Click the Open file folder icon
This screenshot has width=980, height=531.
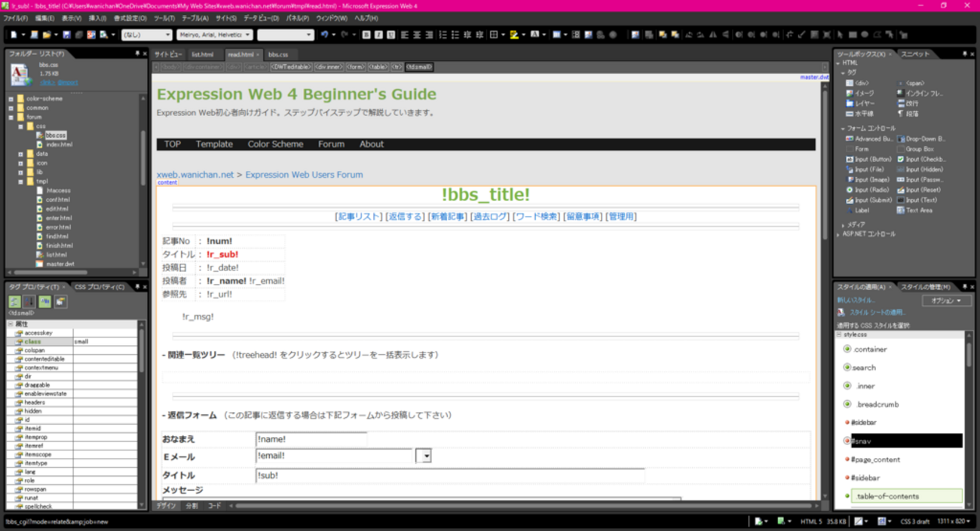point(46,35)
